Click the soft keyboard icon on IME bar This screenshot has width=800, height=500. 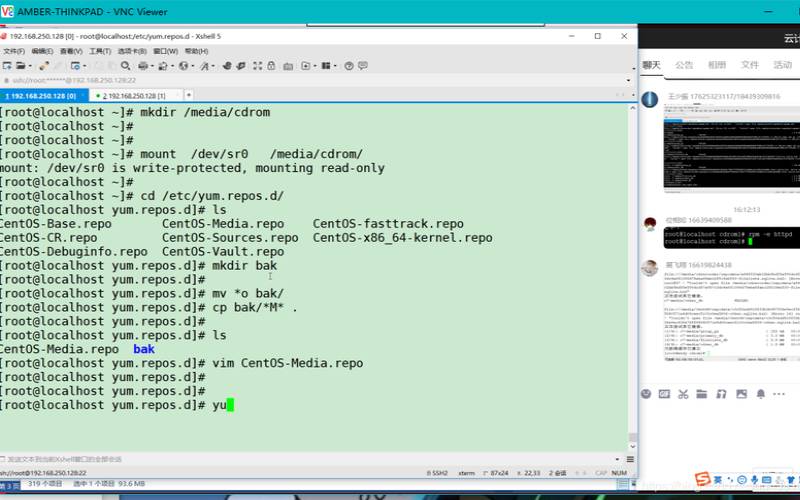coord(766,480)
